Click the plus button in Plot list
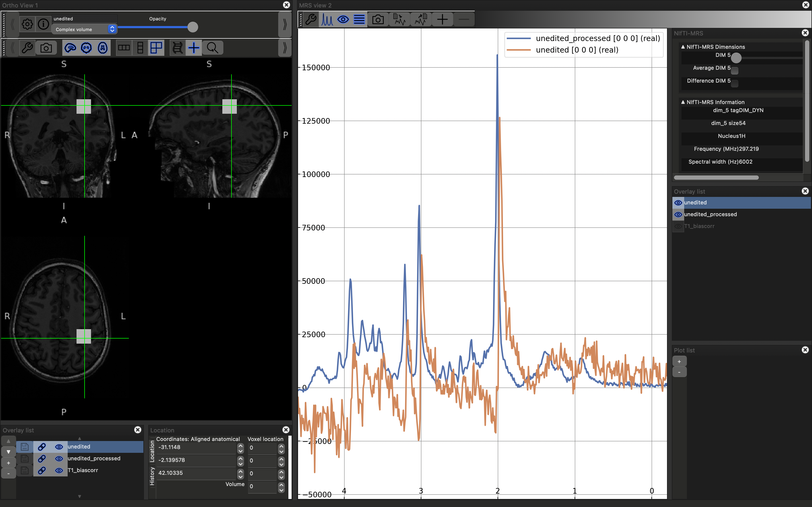The image size is (812, 507). [x=679, y=362]
